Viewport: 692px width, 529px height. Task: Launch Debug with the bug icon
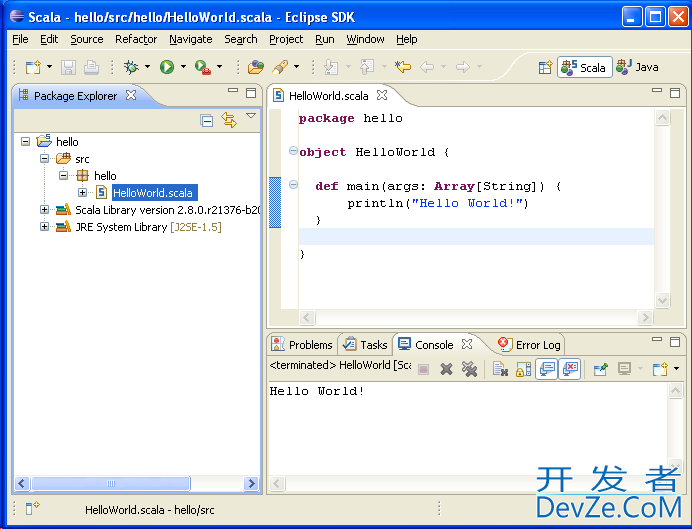click(131, 67)
